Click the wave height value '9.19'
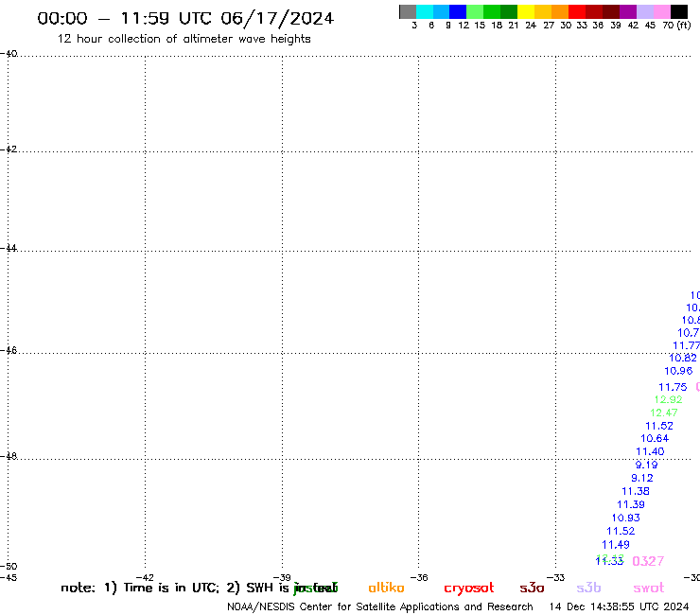This screenshot has height=615, width=700. coord(646,465)
